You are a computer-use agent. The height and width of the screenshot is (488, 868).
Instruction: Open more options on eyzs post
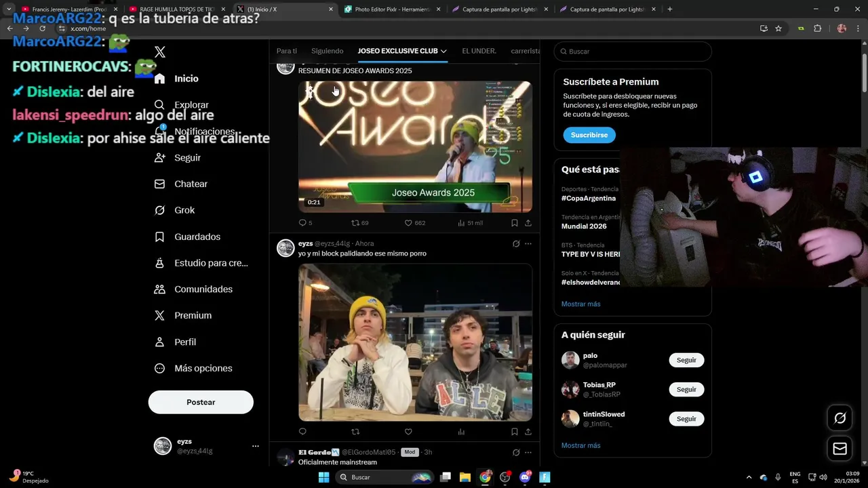(x=528, y=244)
